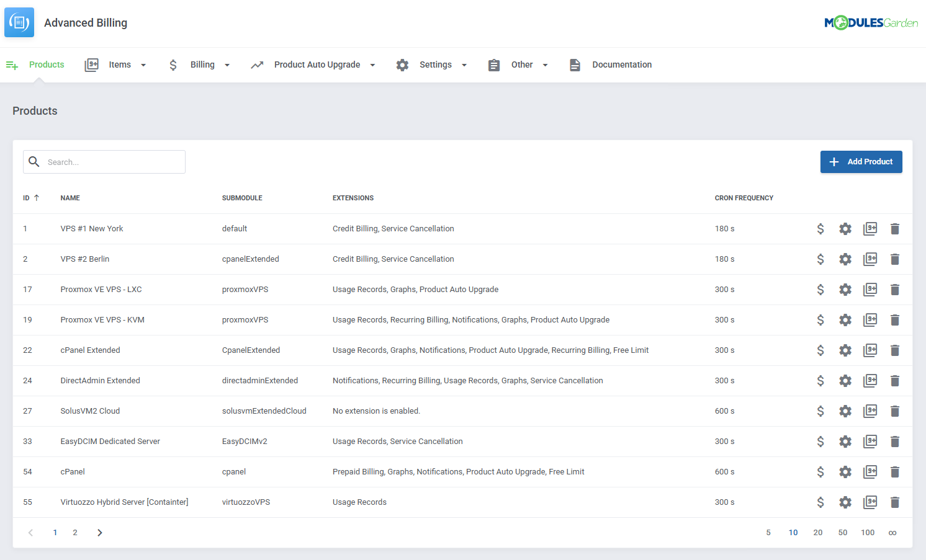Go to page 2 of products

point(74,532)
